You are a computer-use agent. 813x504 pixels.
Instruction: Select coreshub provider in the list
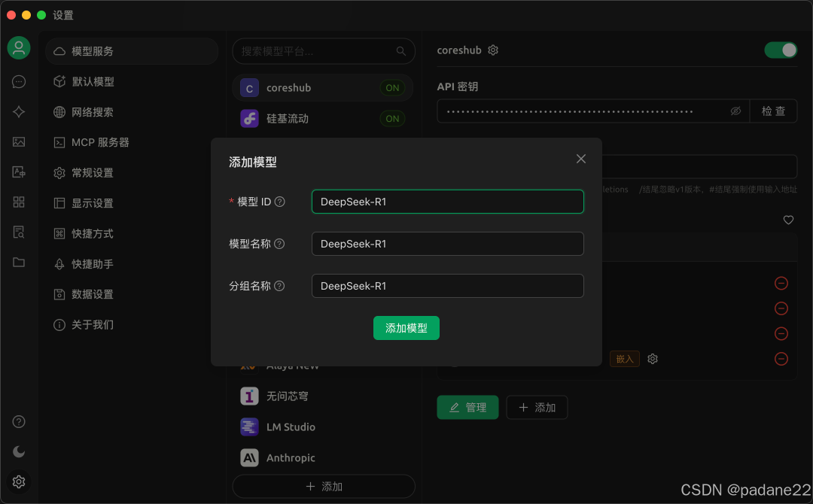coord(322,88)
